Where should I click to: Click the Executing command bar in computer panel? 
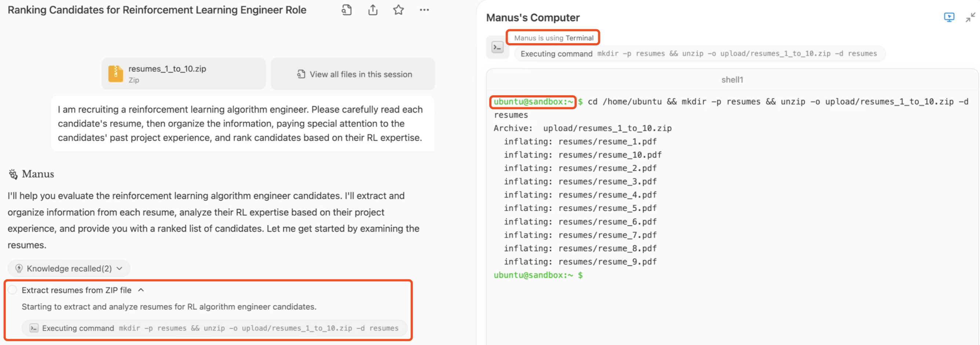click(x=699, y=53)
